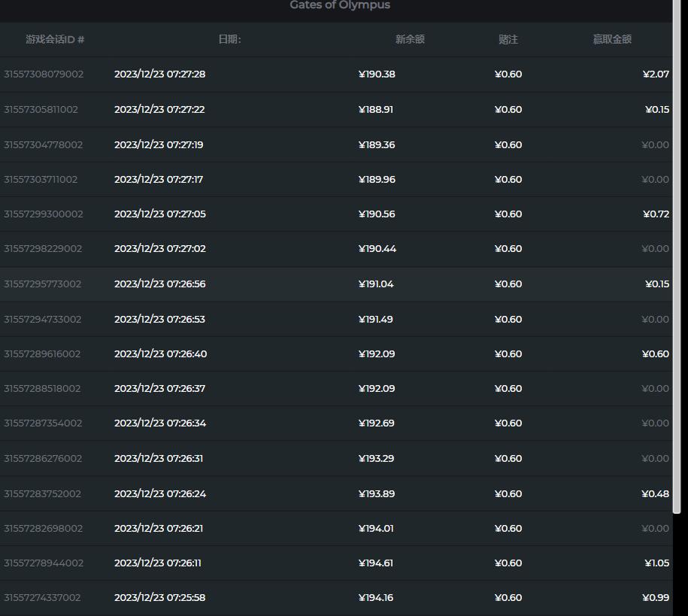Click the new balance ¥193.29
The width and height of the screenshot is (688, 616).
(x=377, y=458)
